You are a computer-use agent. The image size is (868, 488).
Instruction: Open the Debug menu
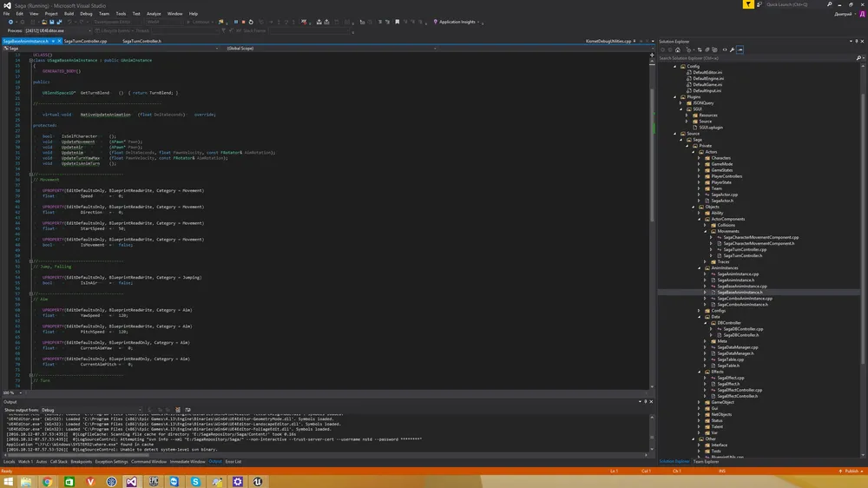[x=86, y=14]
